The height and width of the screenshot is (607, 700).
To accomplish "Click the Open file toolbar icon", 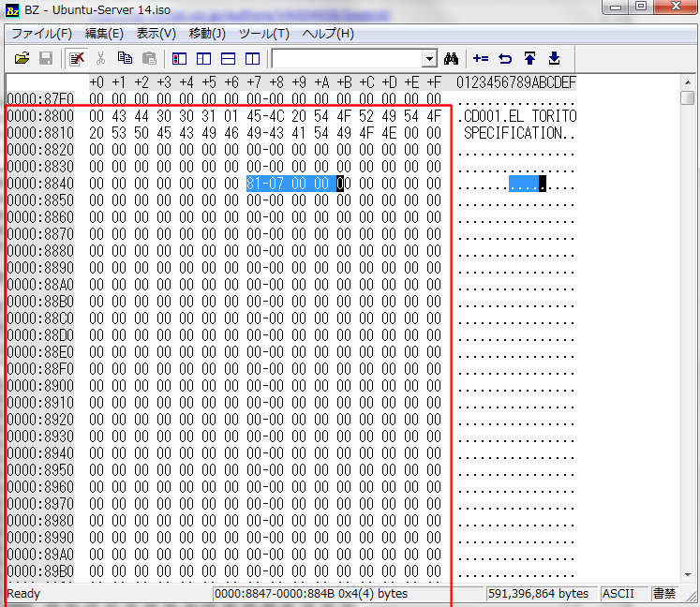I will [22, 58].
